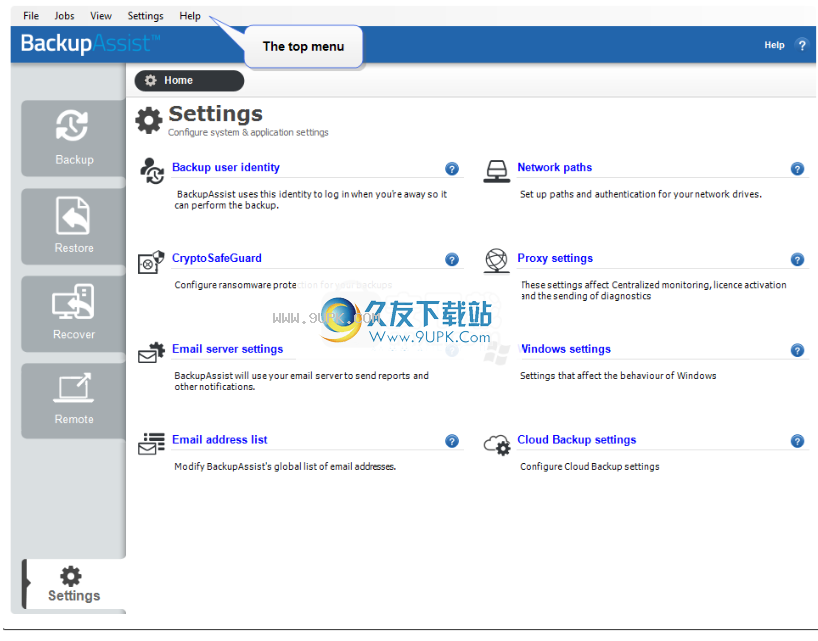Click the CryptoSafeGuard shield icon
This screenshot has width=818, height=641.
point(151,262)
